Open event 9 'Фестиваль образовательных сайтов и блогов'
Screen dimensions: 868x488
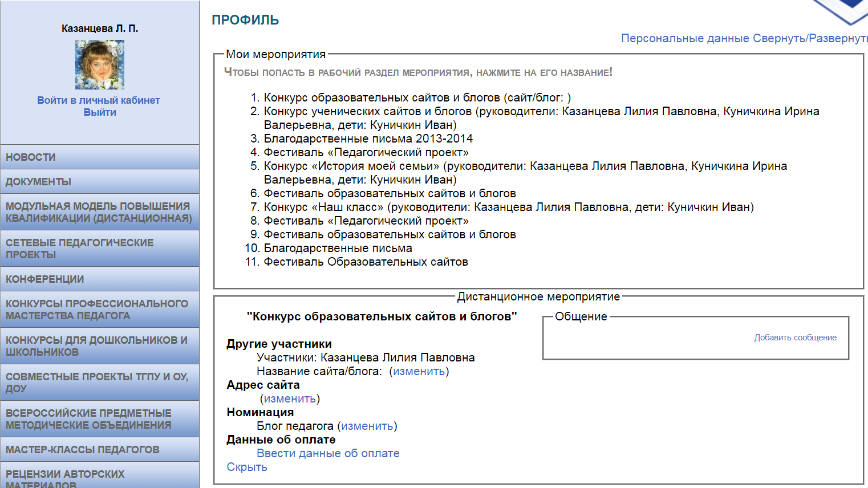pos(390,234)
